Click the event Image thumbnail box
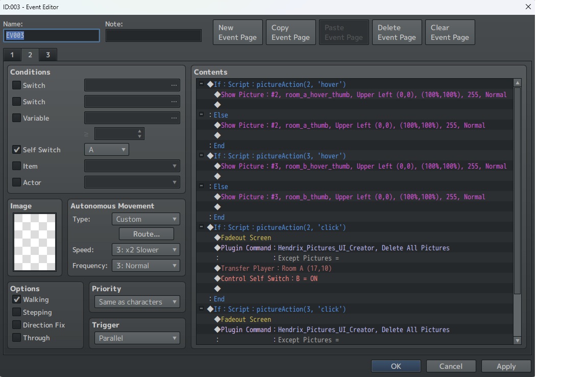Screen dimensions: 588x377 pos(35,242)
